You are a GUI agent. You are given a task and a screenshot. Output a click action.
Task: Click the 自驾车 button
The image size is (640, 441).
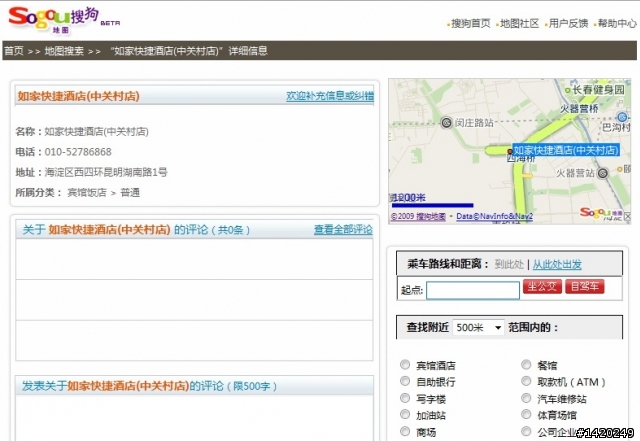[584, 287]
